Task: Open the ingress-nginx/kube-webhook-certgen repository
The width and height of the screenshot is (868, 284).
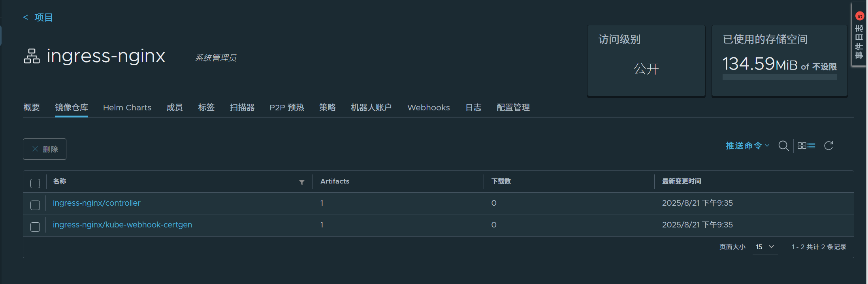Action: [122, 225]
